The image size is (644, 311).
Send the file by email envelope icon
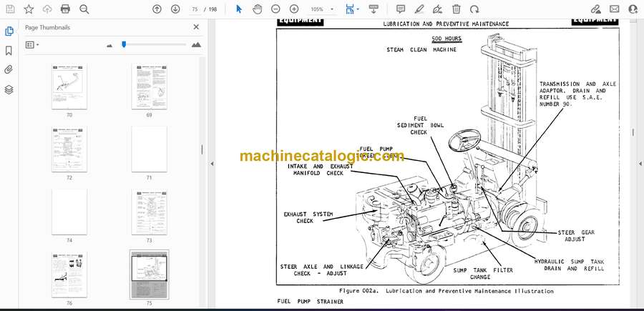pyautogui.click(x=615, y=9)
